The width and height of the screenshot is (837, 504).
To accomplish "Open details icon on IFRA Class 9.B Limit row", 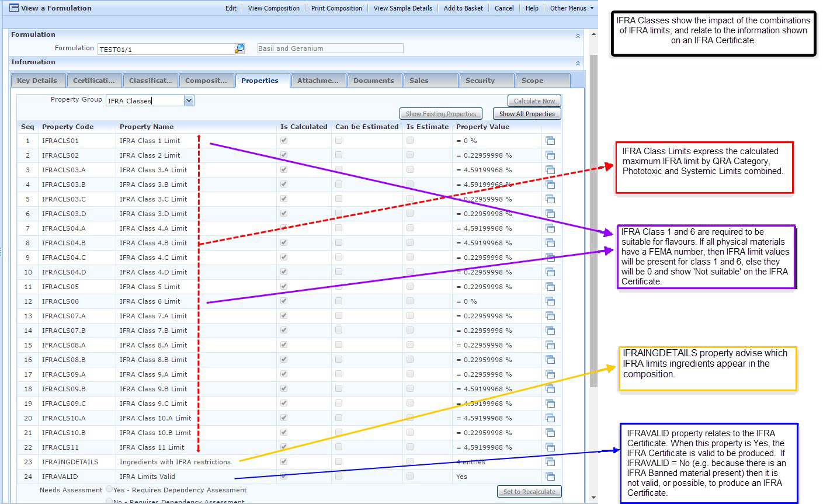I will (550, 388).
